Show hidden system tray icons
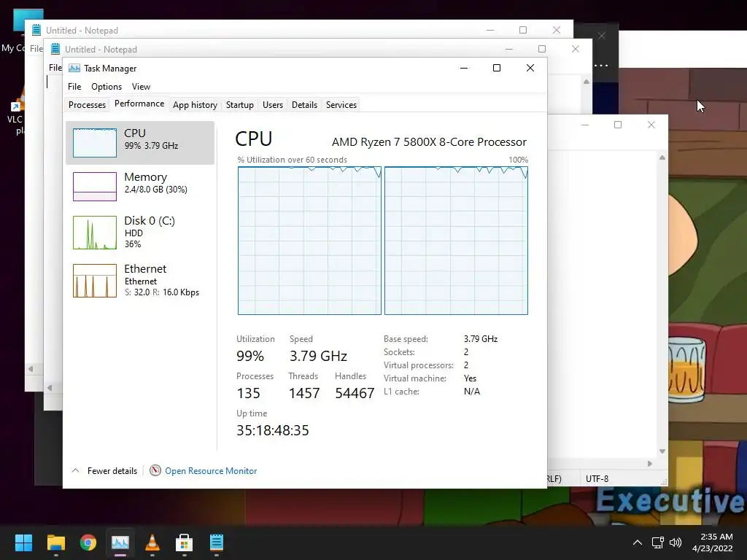 point(638,542)
